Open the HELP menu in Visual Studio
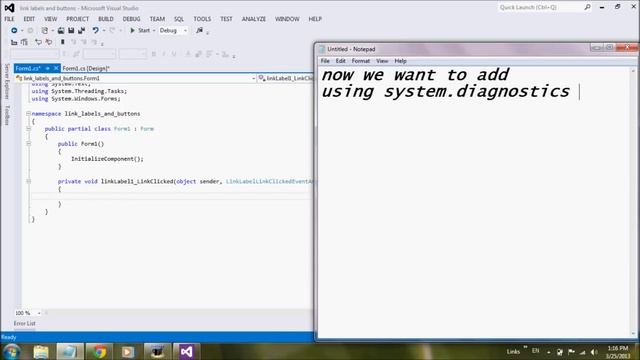Image resolution: width=640 pixels, height=360 pixels. coord(315,19)
